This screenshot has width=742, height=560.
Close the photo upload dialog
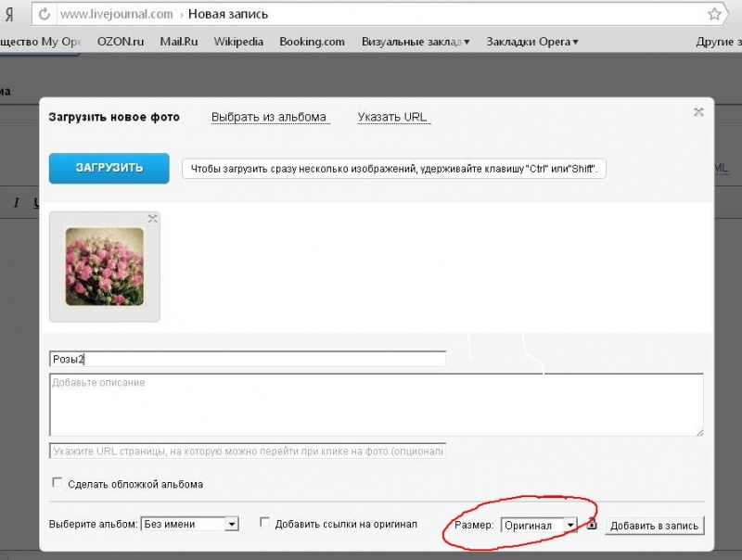698,112
